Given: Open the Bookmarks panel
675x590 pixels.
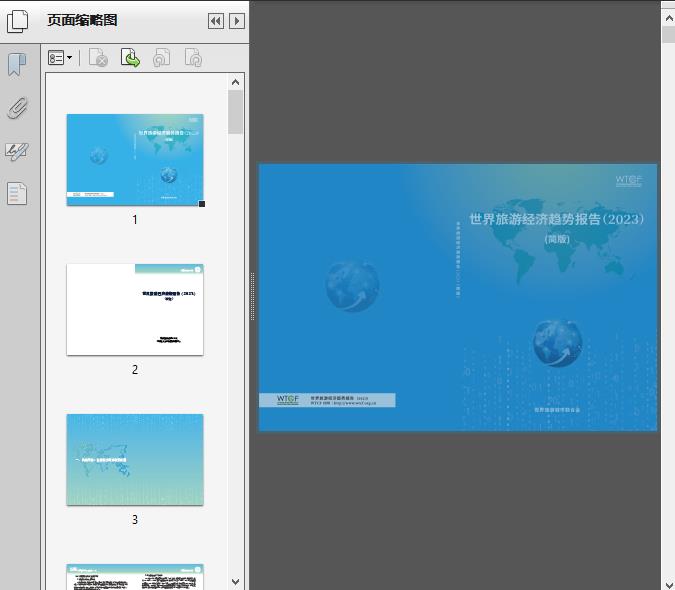Looking at the screenshot, I should (17, 64).
